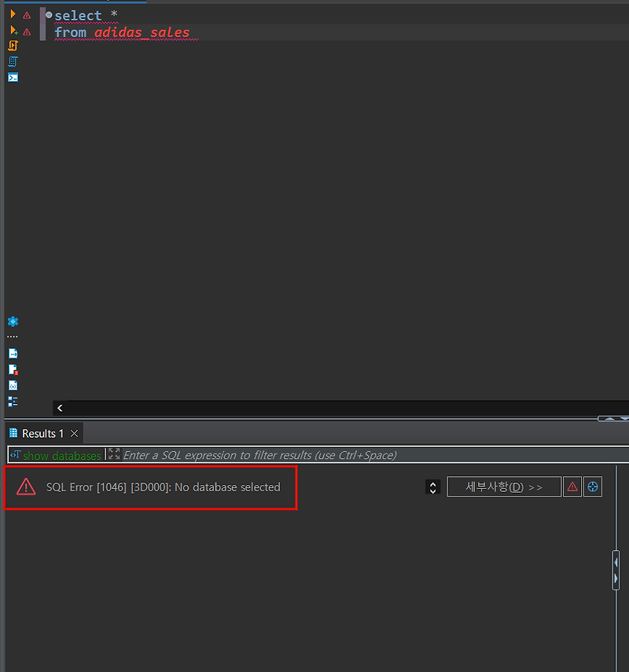
Task: Click the error triangle in the results panel
Action: 26,487
